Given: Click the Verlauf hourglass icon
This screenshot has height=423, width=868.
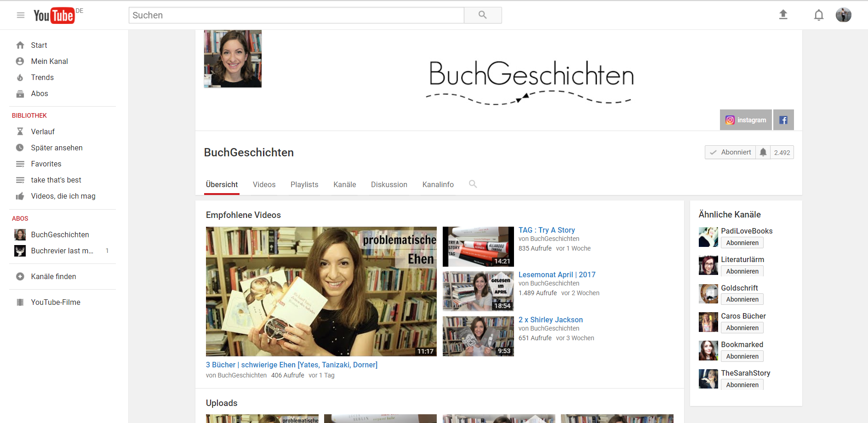Looking at the screenshot, I should [20, 131].
